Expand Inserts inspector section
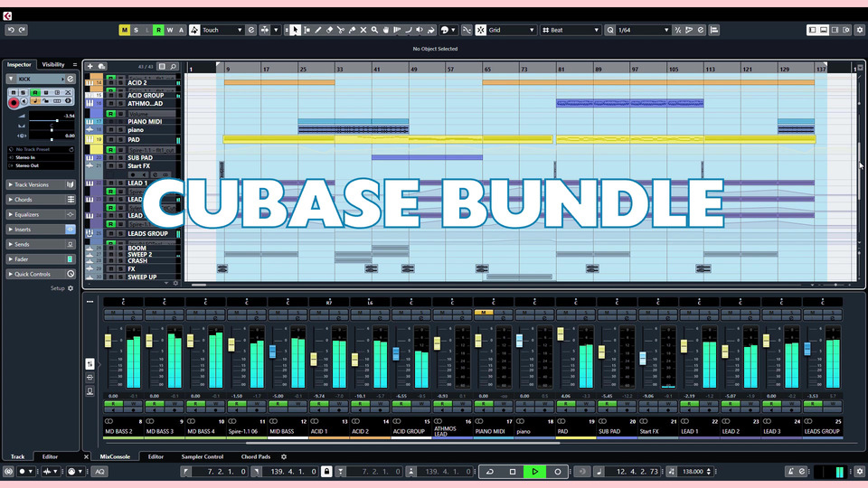868x488 pixels. 41,230
